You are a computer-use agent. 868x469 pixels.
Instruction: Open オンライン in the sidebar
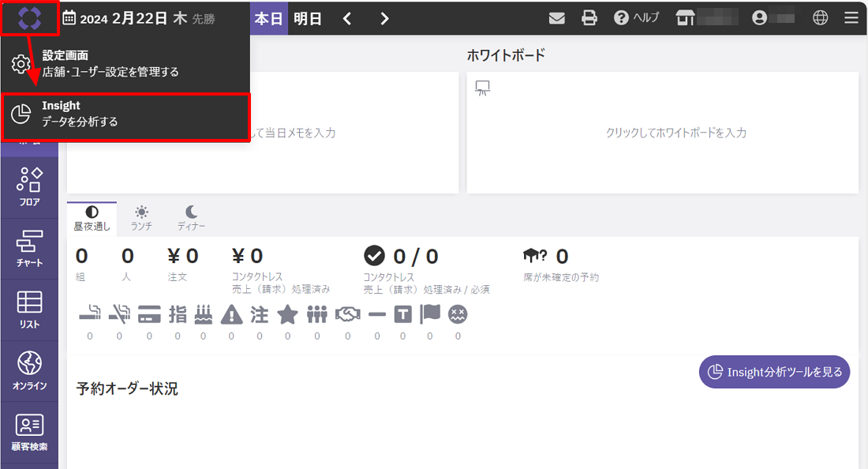tap(29, 371)
